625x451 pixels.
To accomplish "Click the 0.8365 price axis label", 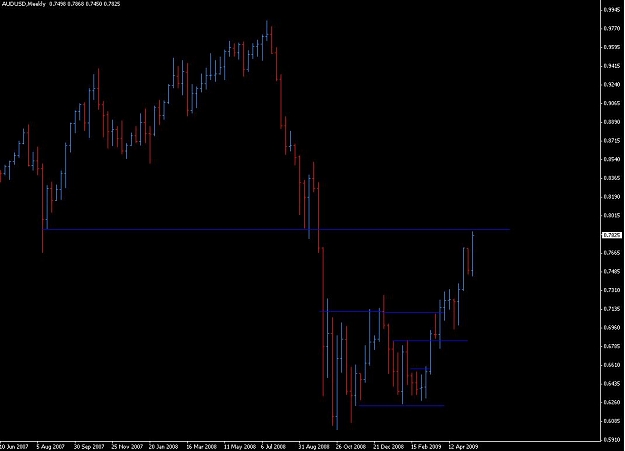I will [x=612, y=178].
